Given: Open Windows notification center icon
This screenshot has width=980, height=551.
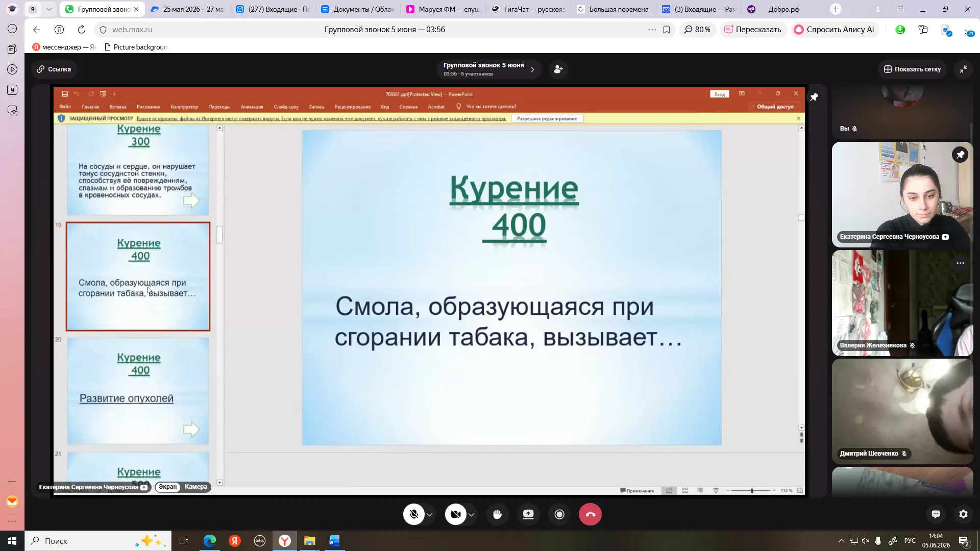Looking at the screenshot, I should [x=964, y=541].
